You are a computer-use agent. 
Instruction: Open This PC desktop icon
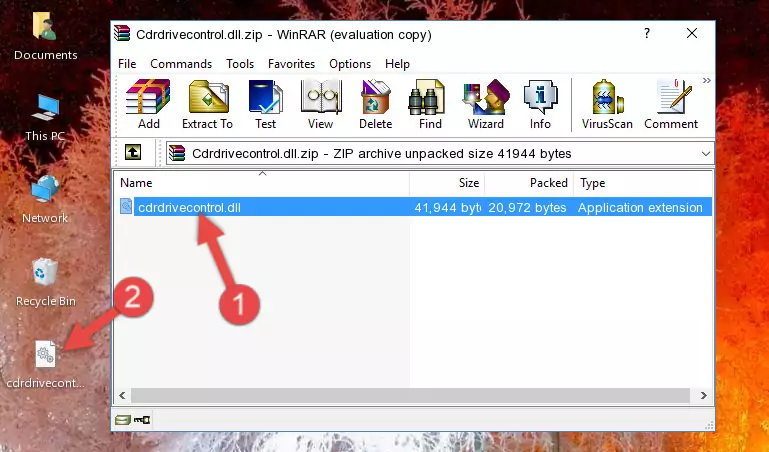coord(45,118)
